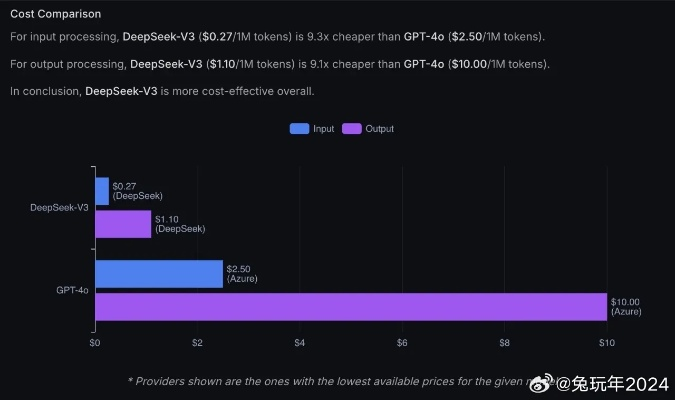
Task: Select the DeepSeek-V3 blue input bar
Action: click(x=102, y=191)
